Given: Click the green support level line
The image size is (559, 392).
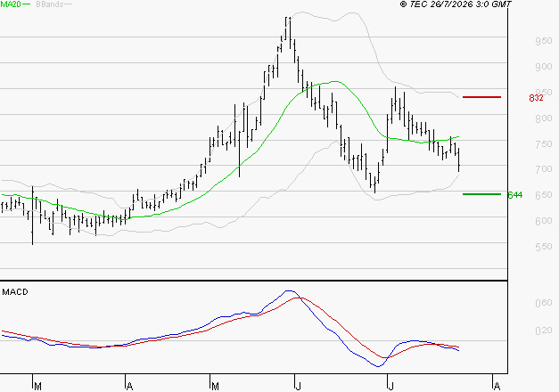Looking at the screenshot, I should (x=481, y=194).
